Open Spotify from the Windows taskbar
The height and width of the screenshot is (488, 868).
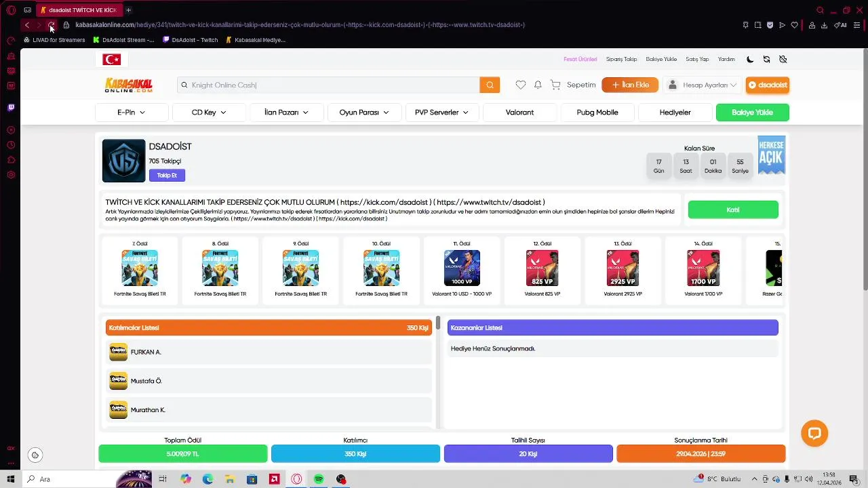point(319,479)
